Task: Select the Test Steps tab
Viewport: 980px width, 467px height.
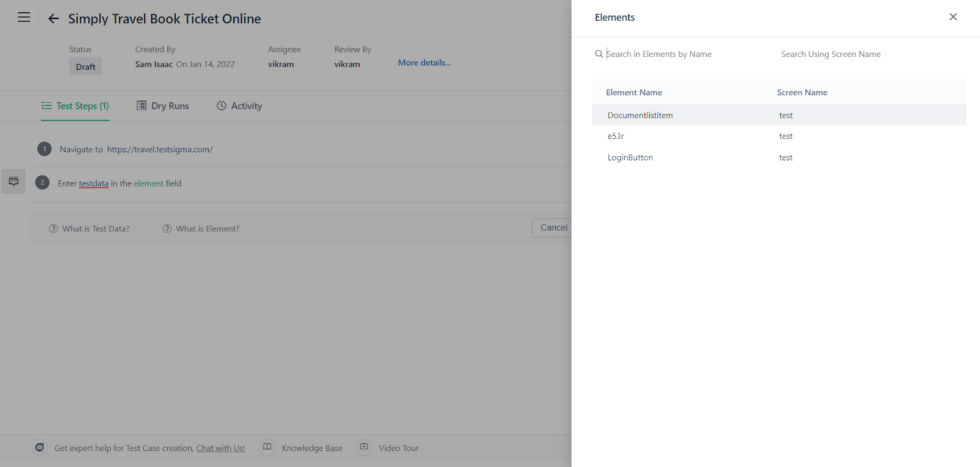Action: tap(75, 106)
